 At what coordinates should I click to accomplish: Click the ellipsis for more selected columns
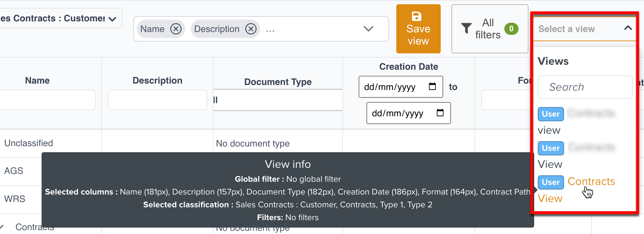coord(270,30)
